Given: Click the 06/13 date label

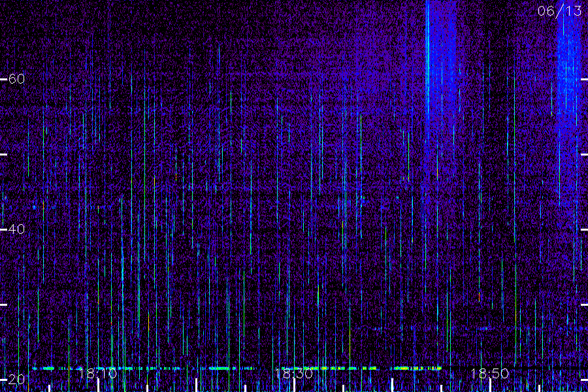Looking at the screenshot, I should coord(559,11).
